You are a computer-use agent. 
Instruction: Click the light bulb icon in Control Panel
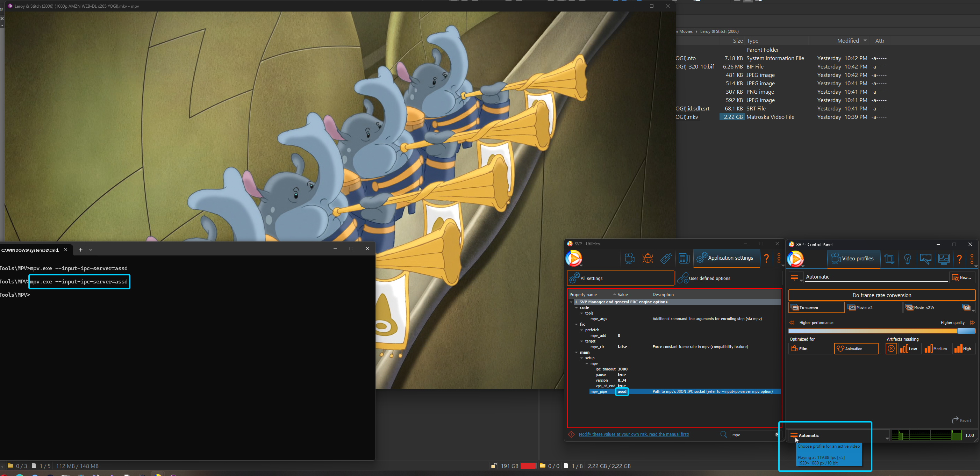pyautogui.click(x=908, y=259)
